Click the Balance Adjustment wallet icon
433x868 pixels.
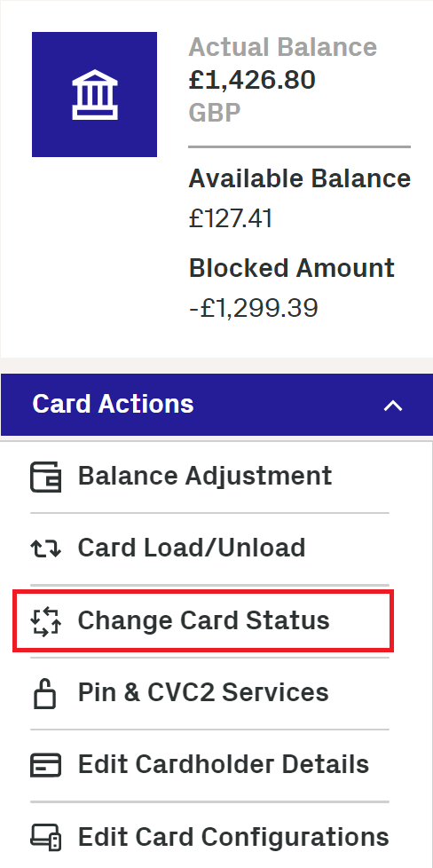(45, 477)
